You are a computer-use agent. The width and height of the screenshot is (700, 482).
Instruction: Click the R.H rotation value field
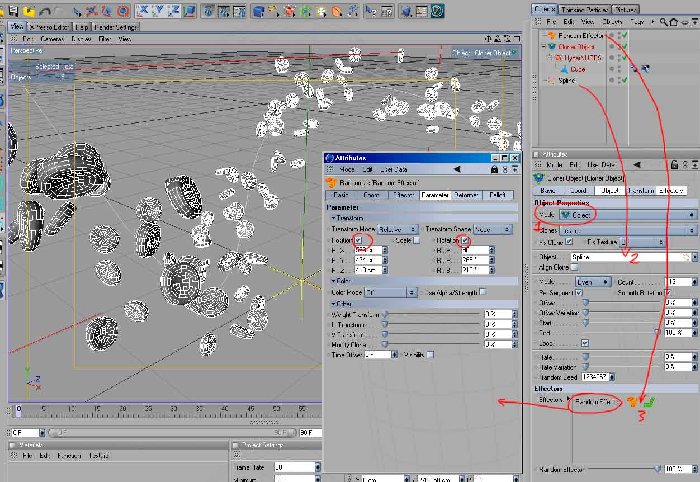tap(475, 250)
